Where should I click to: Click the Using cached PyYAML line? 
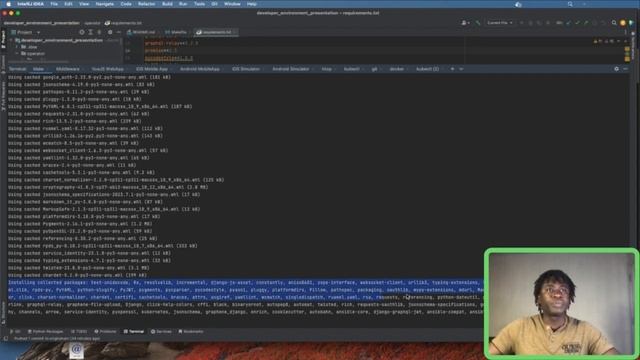point(100,107)
